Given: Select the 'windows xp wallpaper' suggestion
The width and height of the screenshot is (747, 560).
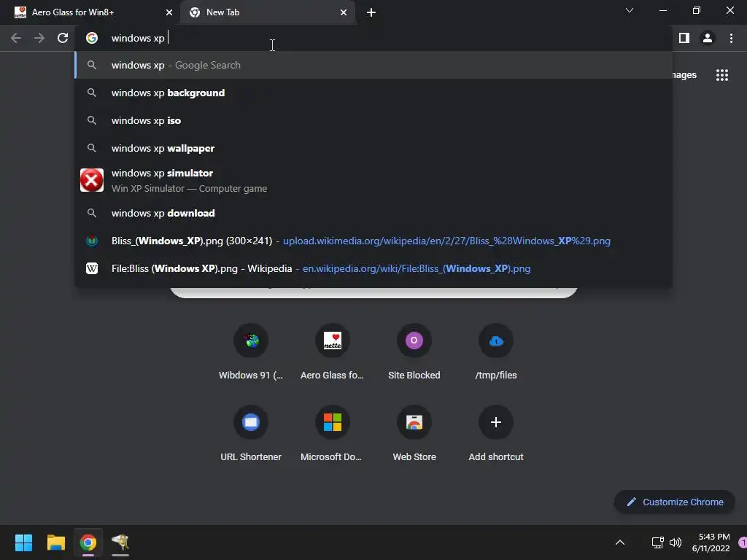Looking at the screenshot, I should [x=373, y=148].
